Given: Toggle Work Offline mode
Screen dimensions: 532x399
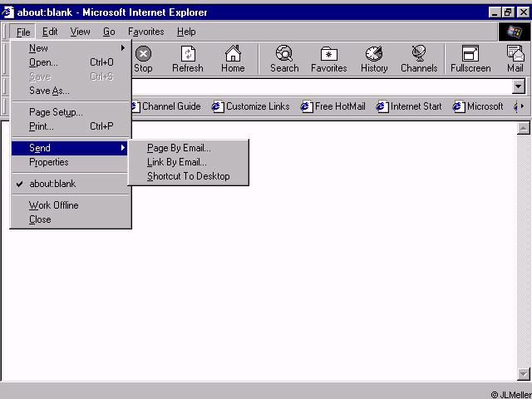Looking at the screenshot, I should pyautogui.click(x=70, y=205).
